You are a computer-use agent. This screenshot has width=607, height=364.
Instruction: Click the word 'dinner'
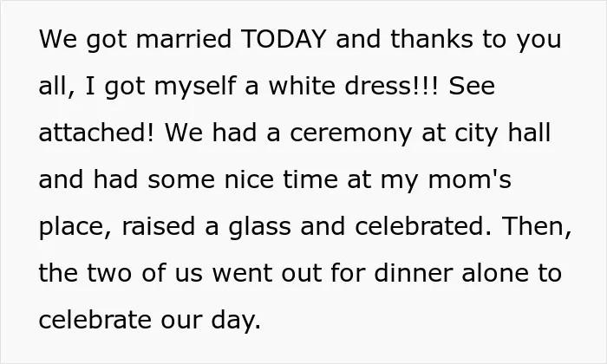pos(413,273)
